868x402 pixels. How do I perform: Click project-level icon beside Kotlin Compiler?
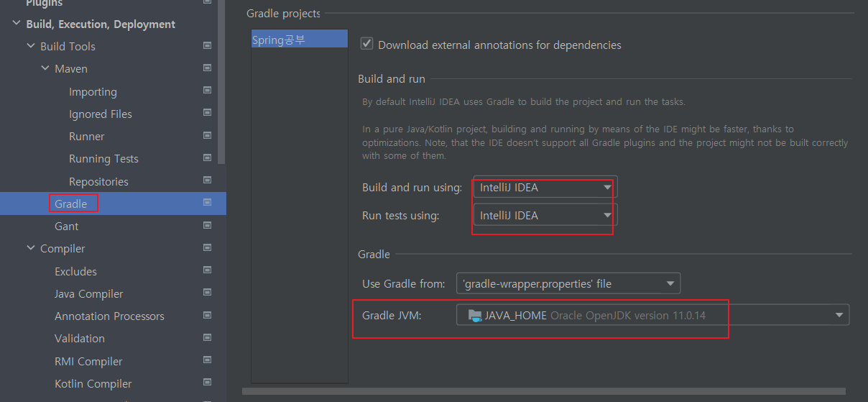(207, 382)
